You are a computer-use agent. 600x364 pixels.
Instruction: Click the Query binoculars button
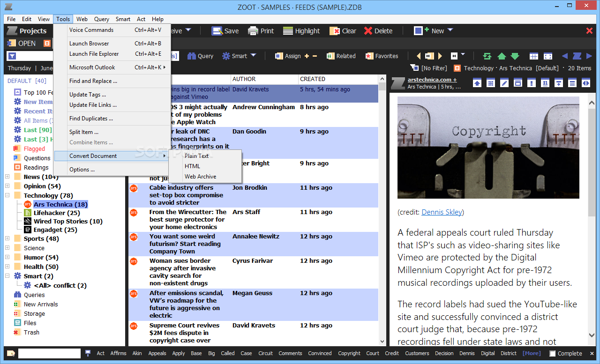pyautogui.click(x=200, y=56)
